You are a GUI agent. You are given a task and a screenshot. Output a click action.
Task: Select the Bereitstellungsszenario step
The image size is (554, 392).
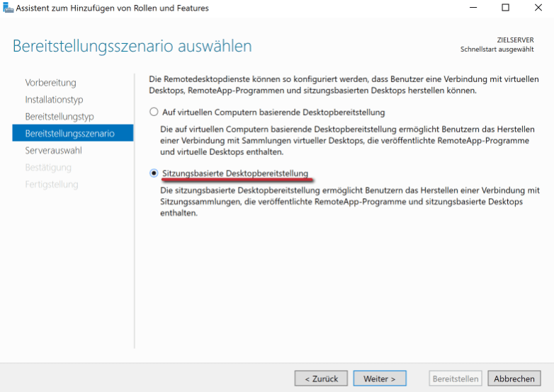[73, 133]
